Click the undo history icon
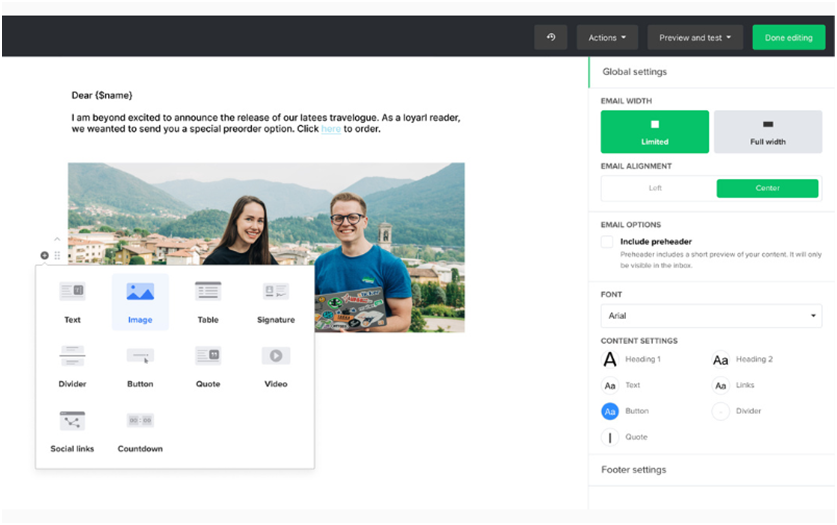 tap(550, 37)
